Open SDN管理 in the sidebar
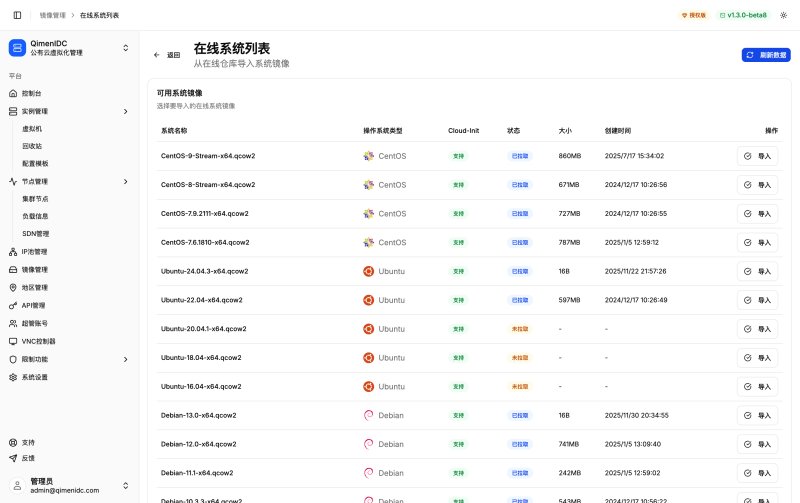Viewport: 800px width, 503px height. pos(36,234)
